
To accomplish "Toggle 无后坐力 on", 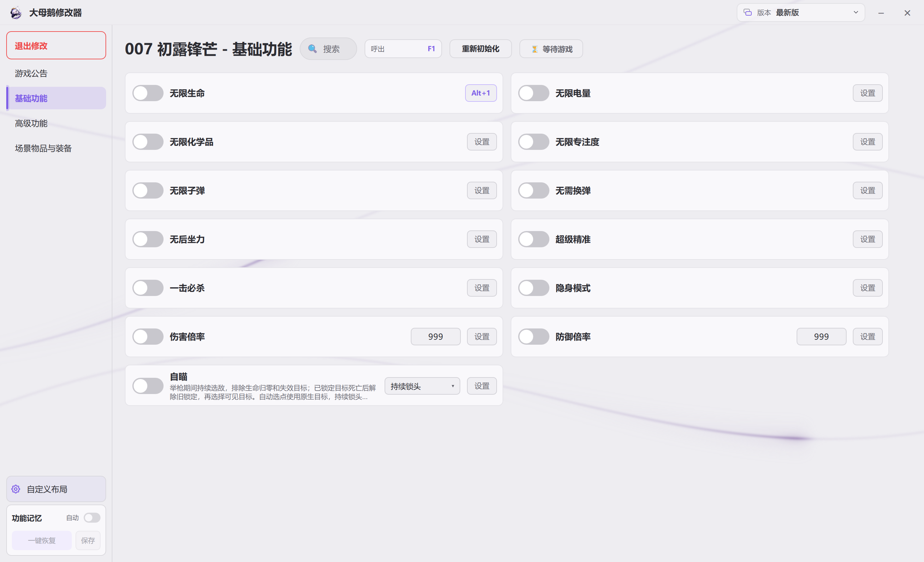I will (148, 239).
